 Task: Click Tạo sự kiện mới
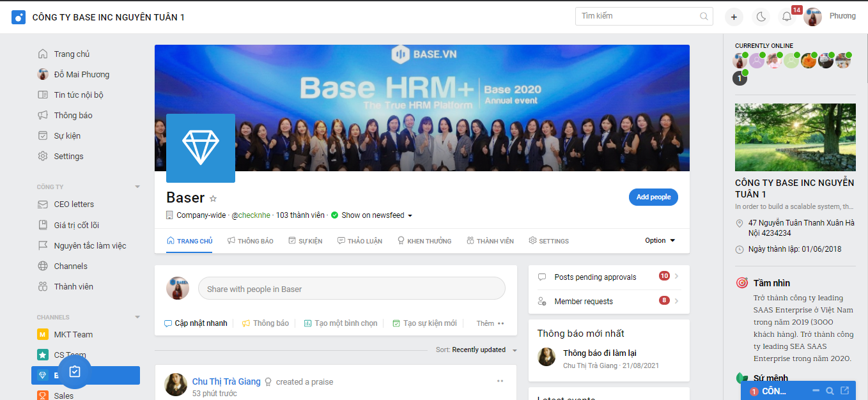click(424, 323)
